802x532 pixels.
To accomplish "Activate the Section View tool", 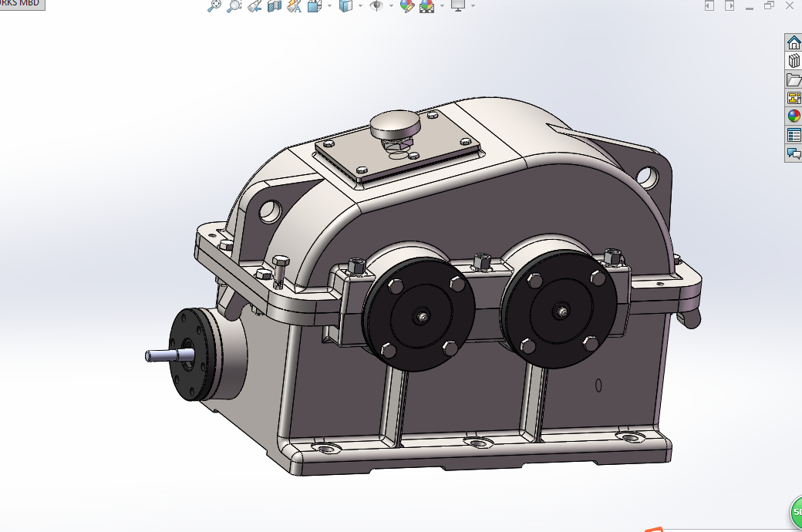I will [x=275, y=5].
